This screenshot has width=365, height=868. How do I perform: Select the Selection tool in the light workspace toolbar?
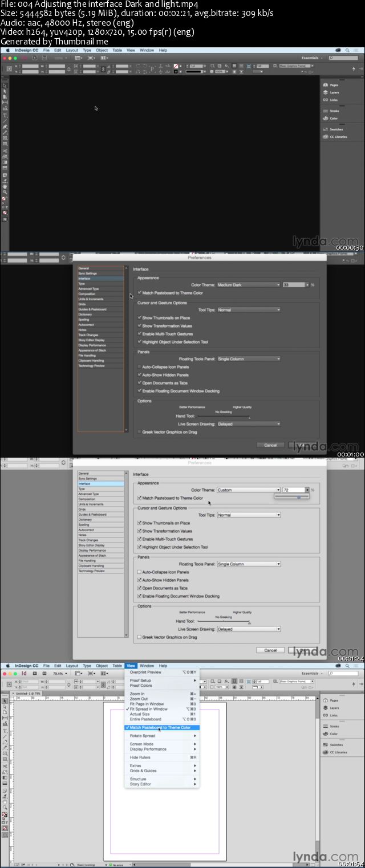click(x=5, y=701)
